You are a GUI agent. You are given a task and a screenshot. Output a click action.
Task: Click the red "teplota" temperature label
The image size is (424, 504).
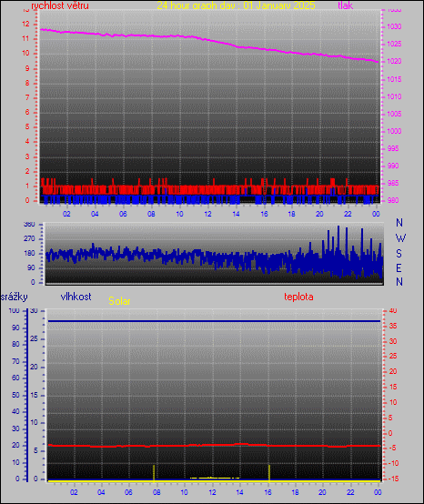pyautogui.click(x=298, y=297)
